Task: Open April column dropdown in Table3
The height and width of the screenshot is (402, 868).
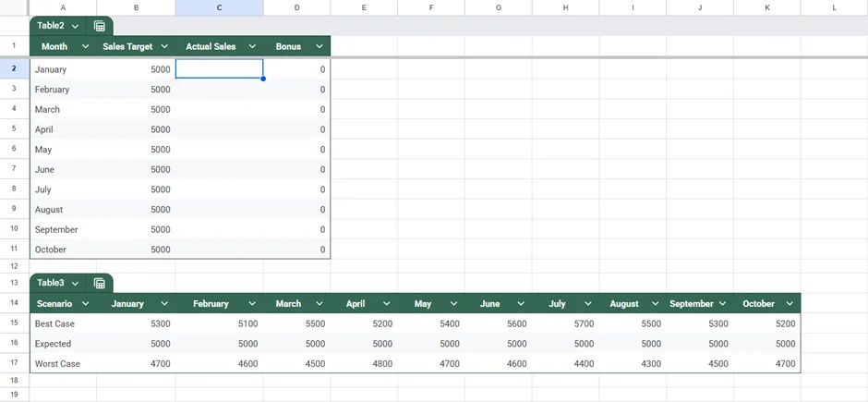Action: coord(386,303)
